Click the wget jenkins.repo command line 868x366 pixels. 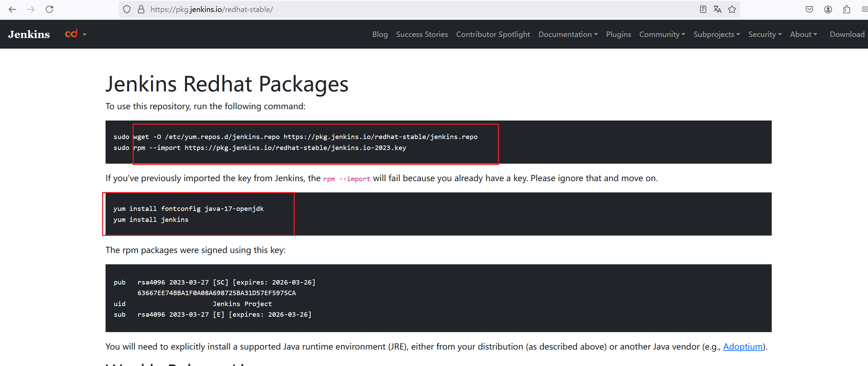click(x=295, y=137)
